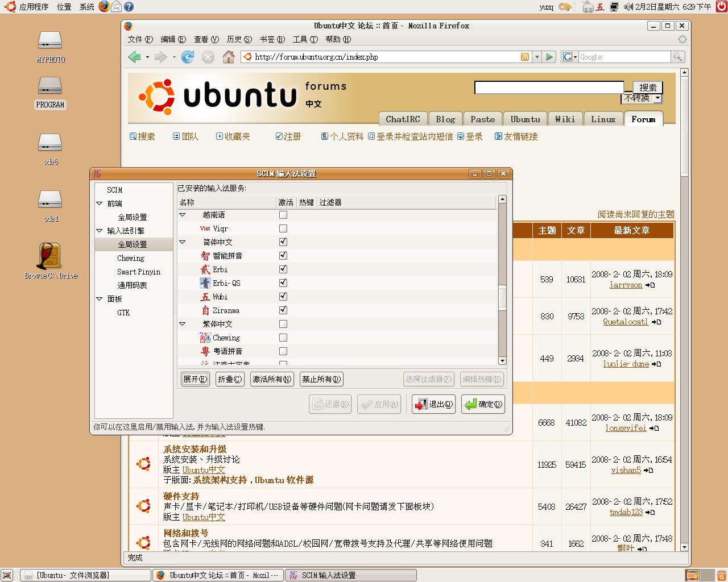Switch to the ChatIRC forum tab

[x=403, y=119]
